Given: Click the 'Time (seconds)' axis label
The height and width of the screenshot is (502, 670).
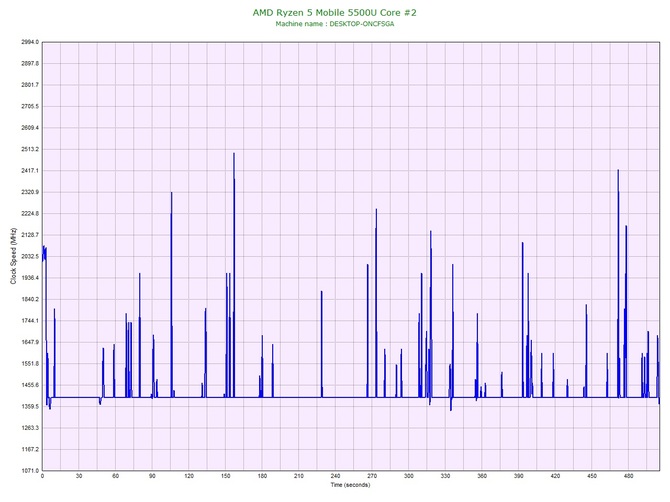Looking at the screenshot, I should click(350, 485).
